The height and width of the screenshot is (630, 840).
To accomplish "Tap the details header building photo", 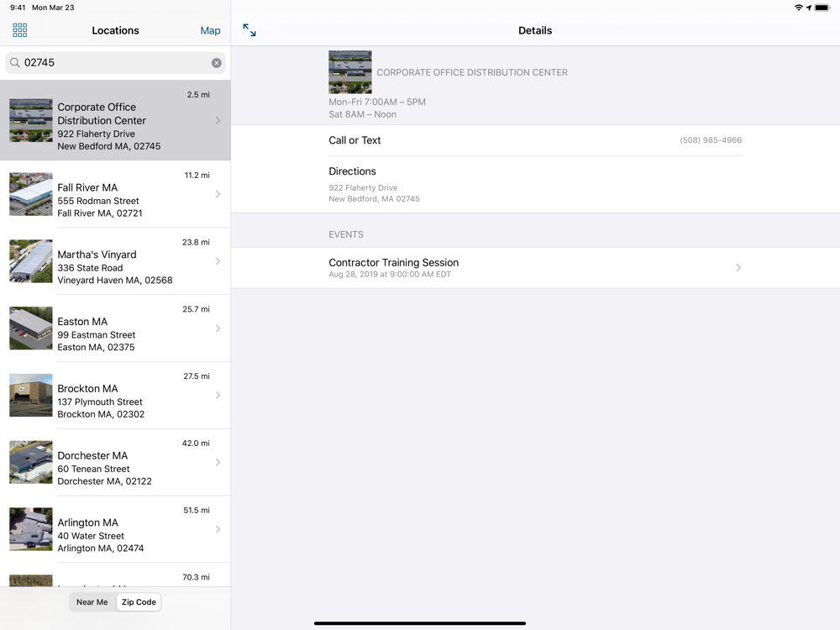I will tap(349, 72).
